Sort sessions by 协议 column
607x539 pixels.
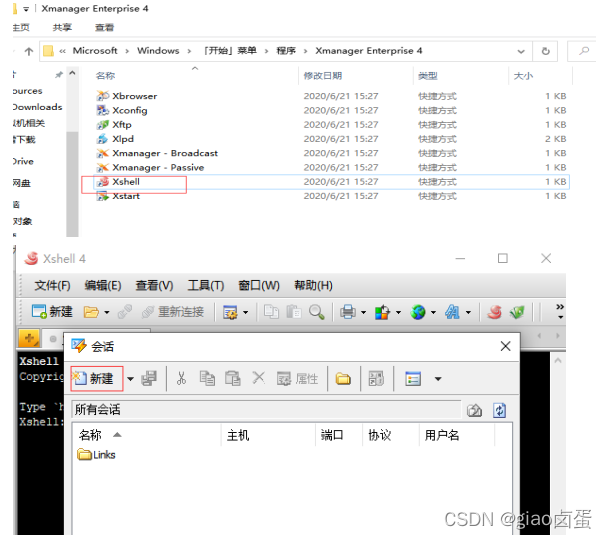coord(391,435)
